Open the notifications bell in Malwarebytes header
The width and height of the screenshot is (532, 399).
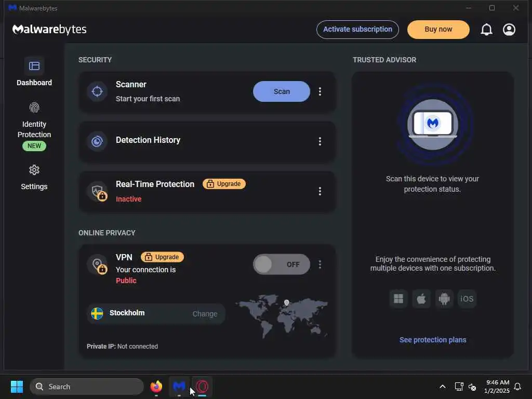486,30
